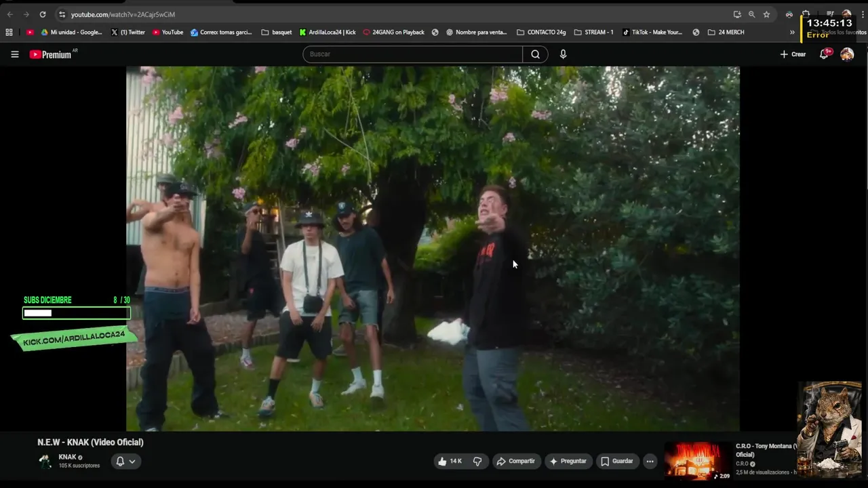Open Correo: tomas garci... bookmark

point(221,32)
